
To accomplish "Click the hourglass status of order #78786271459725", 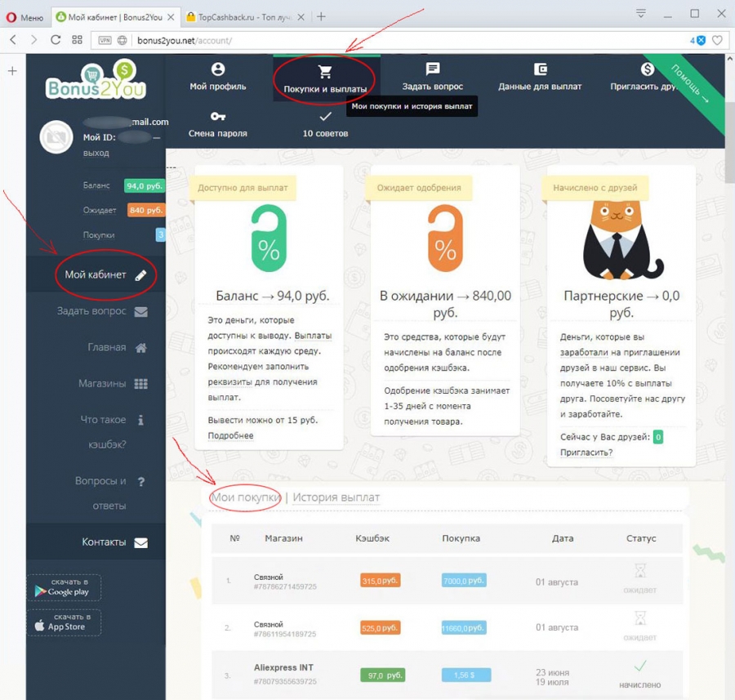I will tap(640, 571).
